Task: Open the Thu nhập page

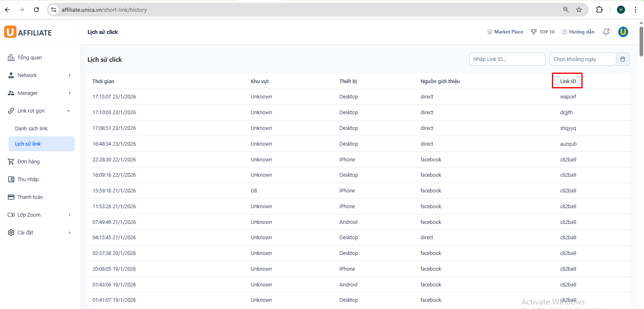Action: 28,180
